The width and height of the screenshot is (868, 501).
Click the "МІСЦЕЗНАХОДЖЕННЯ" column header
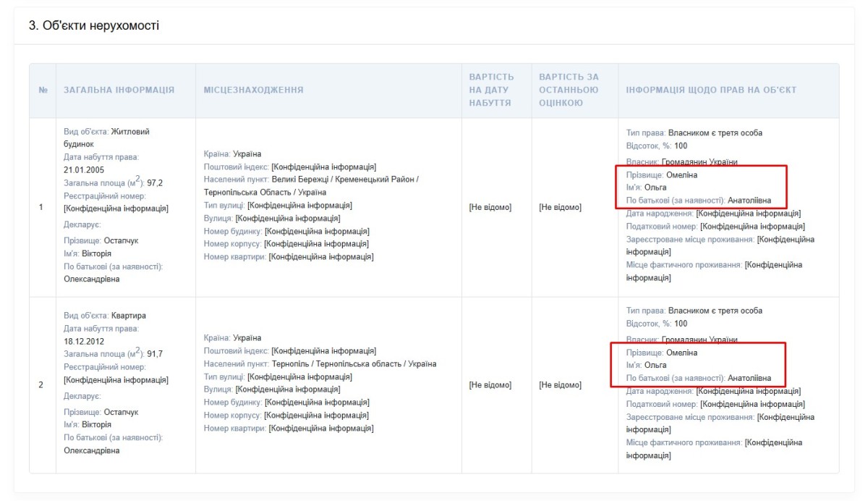tap(253, 90)
